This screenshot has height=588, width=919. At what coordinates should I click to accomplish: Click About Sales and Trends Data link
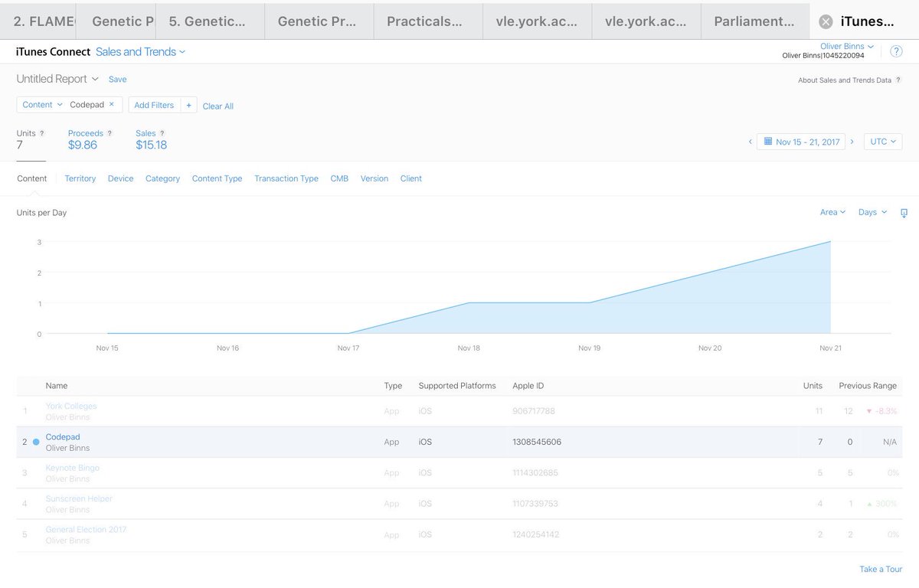845,80
